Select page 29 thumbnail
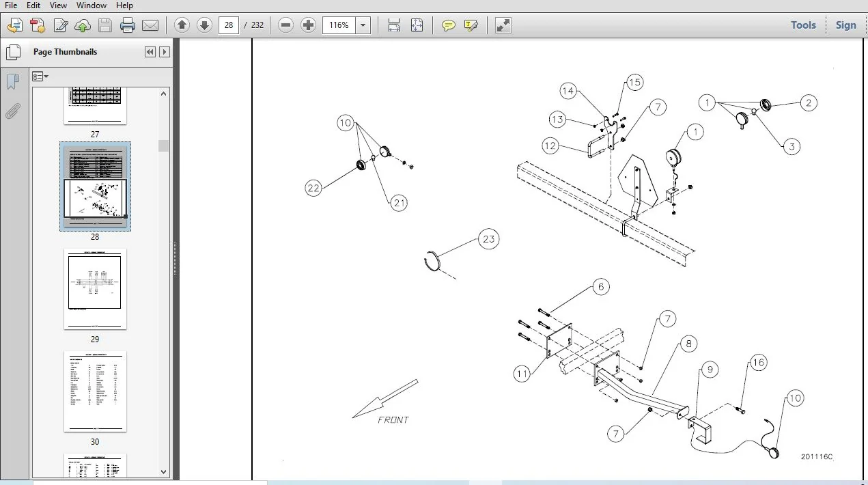 95,289
